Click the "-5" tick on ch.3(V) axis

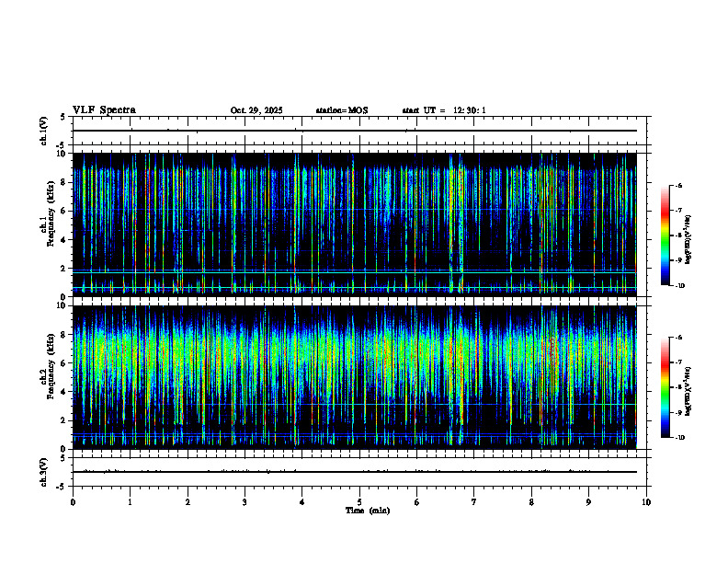pyautogui.click(x=62, y=487)
